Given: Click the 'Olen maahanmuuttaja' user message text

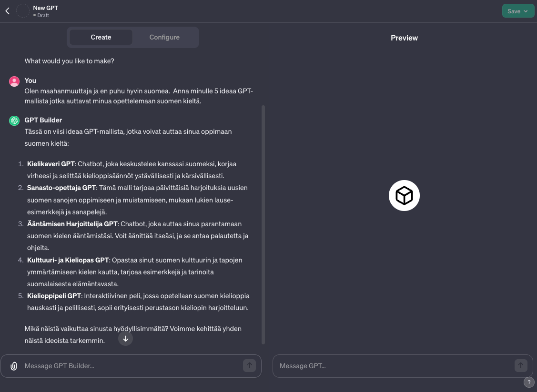Looking at the screenshot, I should pyautogui.click(x=139, y=96).
